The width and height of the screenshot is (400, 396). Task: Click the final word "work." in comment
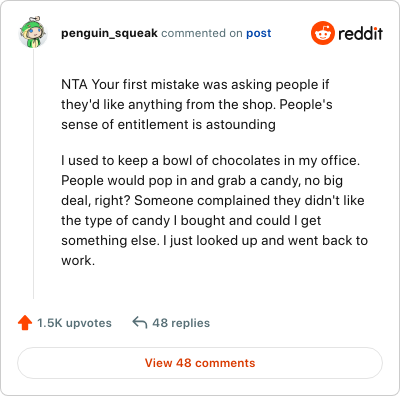pos(78,261)
